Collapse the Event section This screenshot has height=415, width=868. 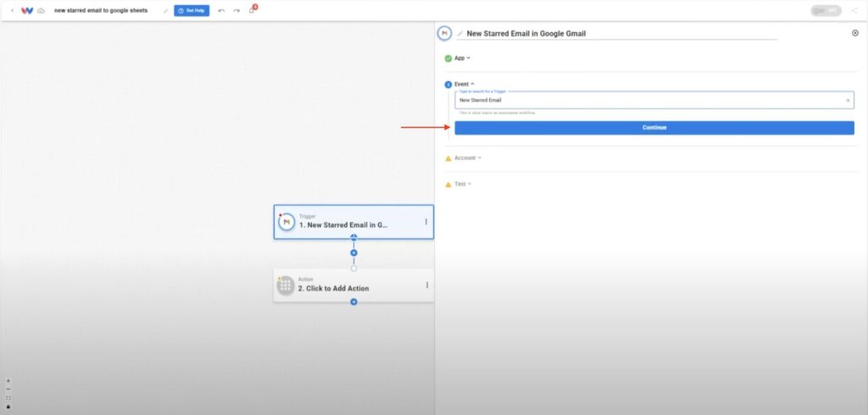click(x=465, y=84)
